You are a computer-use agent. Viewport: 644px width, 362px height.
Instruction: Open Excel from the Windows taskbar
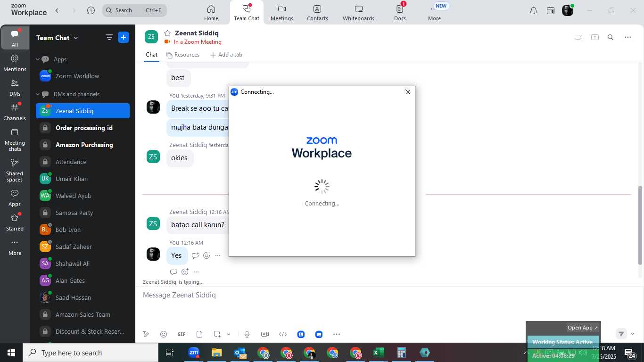tap(379, 353)
